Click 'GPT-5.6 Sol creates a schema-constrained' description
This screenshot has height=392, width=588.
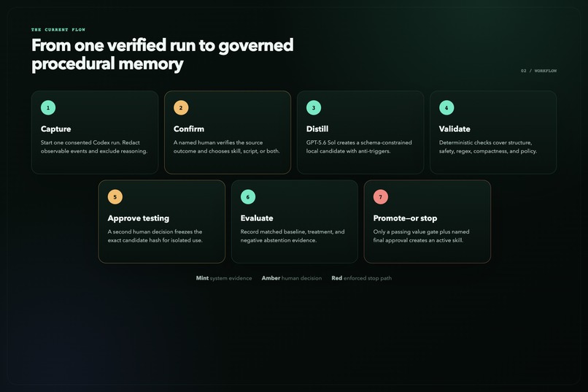(359, 147)
